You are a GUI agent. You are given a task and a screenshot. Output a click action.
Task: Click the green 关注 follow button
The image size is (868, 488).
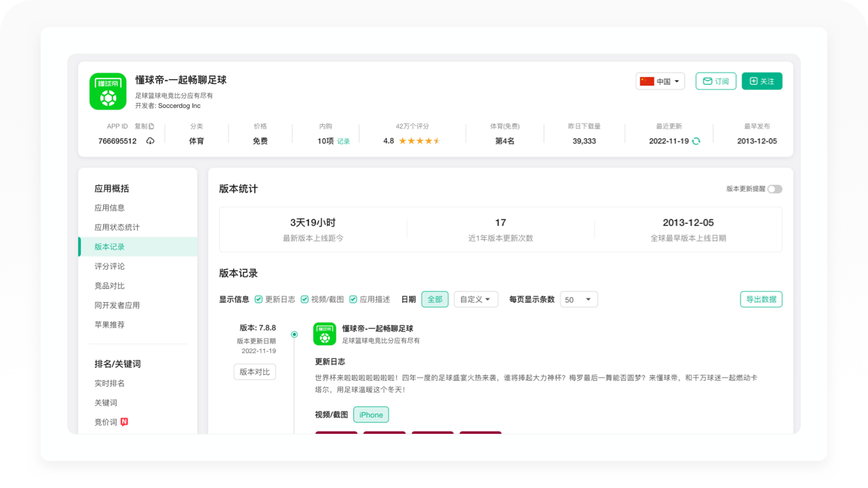tap(762, 81)
